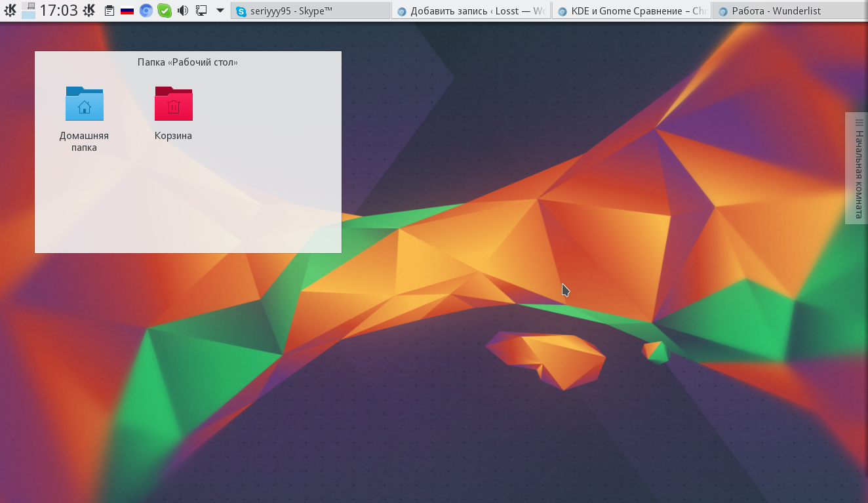Open volume control speaker icon
Screen dimensions: 868x503
pos(183,11)
